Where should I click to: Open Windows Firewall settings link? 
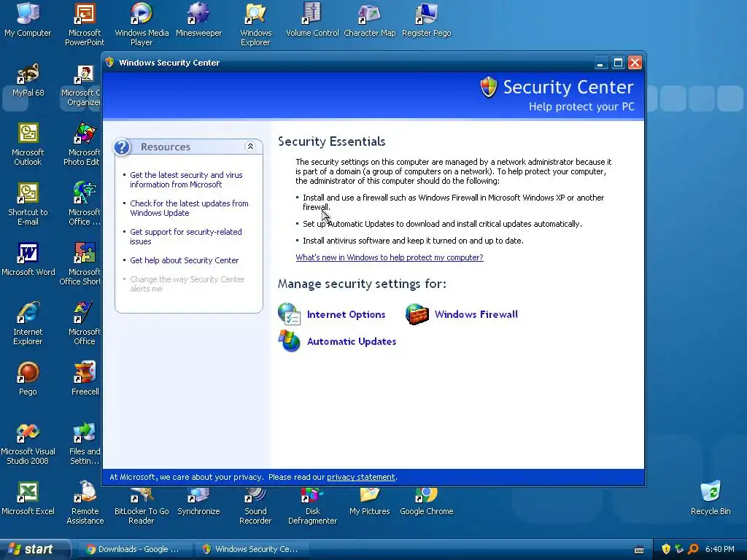(x=476, y=314)
